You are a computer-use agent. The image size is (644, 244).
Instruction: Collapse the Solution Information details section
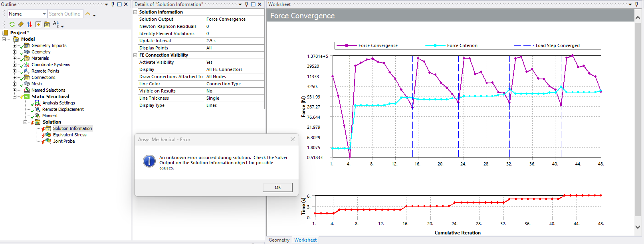(x=135, y=12)
